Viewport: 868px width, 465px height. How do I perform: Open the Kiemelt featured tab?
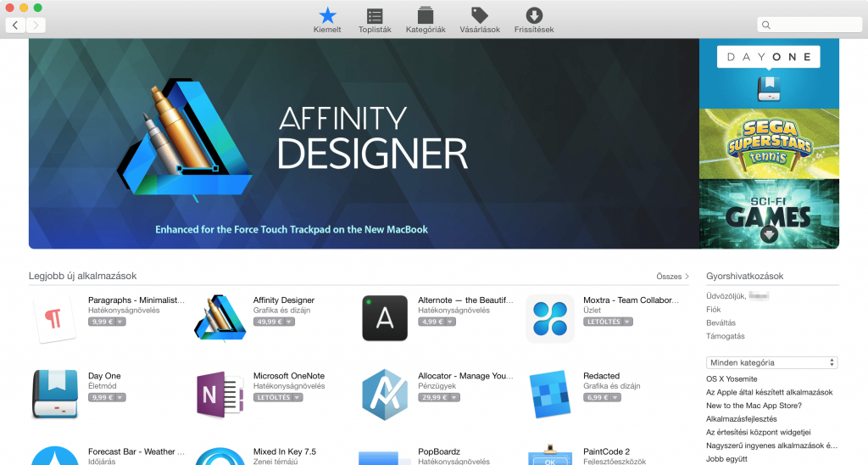[x=326, y=20]
